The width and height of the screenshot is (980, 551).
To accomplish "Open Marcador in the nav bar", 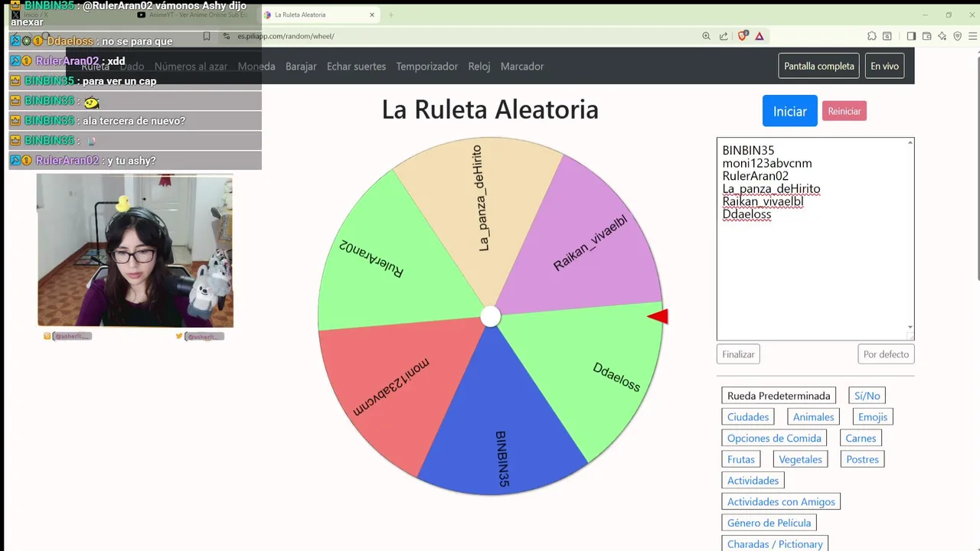I will point(522,67).
